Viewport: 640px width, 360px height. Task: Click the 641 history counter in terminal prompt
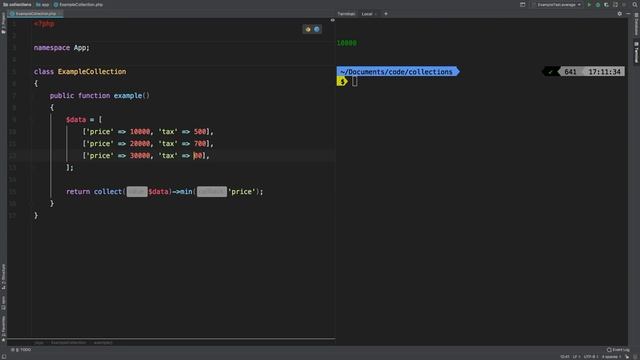click(x=570, y=72)
